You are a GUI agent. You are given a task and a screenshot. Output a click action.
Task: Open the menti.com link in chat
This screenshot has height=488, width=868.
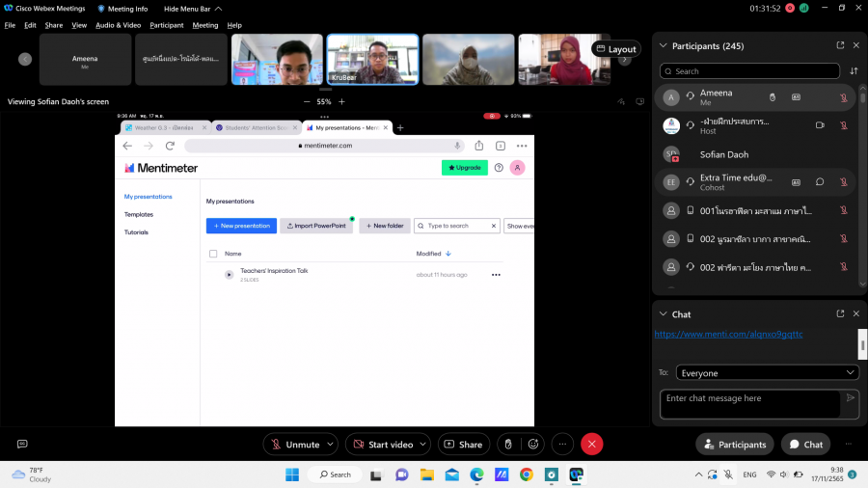pyautogui.click(x=728, y=334)
